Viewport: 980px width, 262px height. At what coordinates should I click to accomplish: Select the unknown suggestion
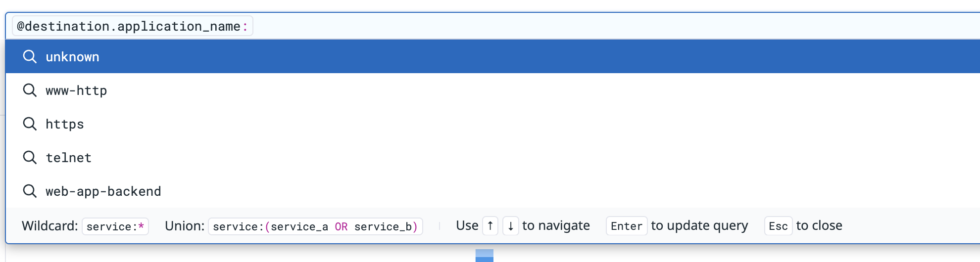click(x=492, y=56)
